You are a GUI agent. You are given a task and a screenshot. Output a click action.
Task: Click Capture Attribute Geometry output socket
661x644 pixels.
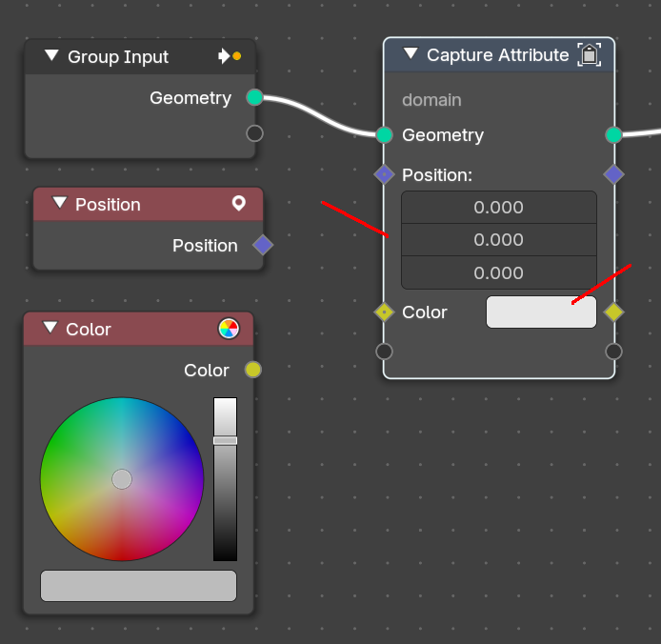point(613,135)
